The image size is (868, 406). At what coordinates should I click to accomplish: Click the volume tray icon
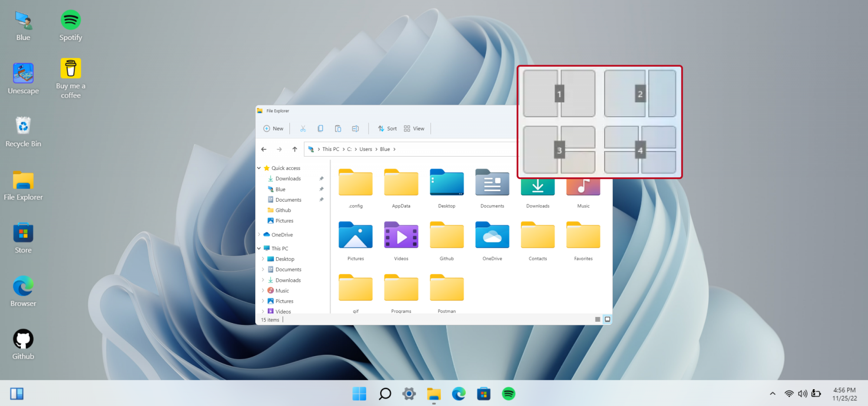pyautogui.click(x=802, y=393)
